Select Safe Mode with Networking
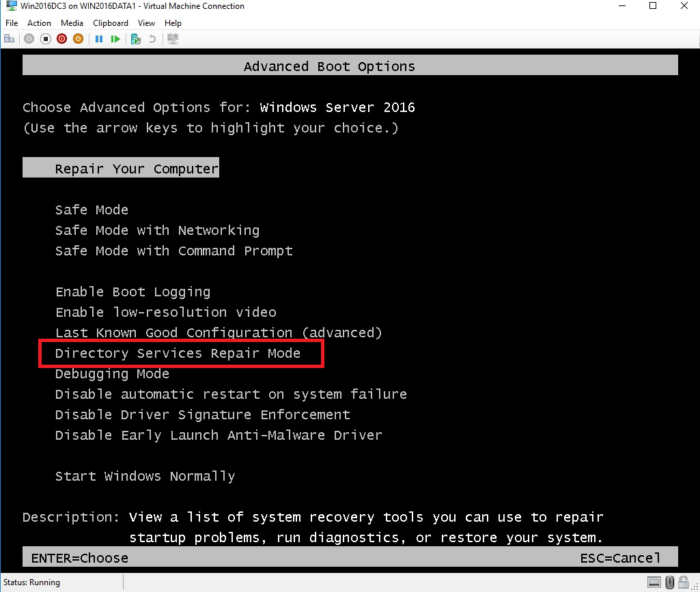Screen dimensions: 700x592 tap(157, 230)
